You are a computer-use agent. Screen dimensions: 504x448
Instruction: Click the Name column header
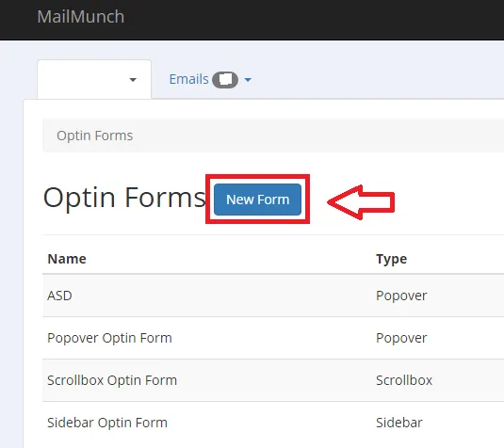(67, 259)
